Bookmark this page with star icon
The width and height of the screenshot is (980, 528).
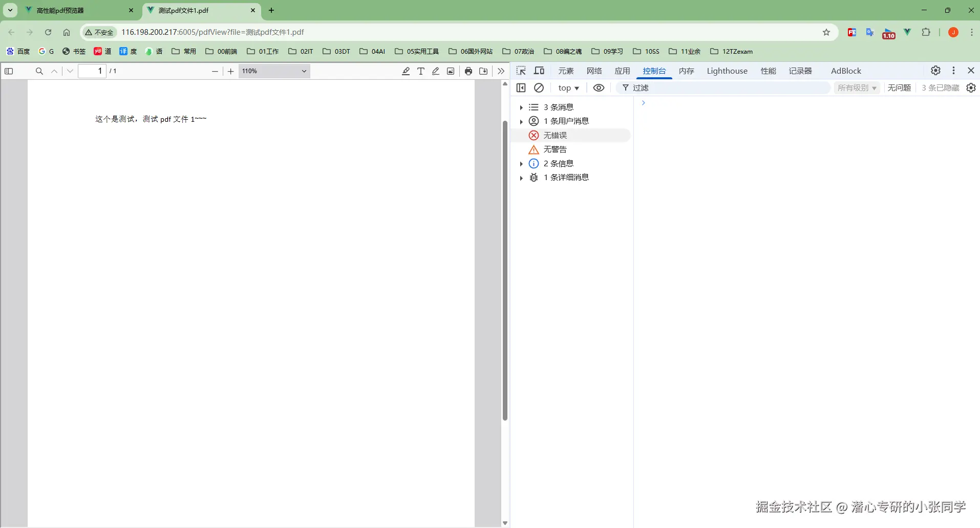(x=826, y=32)
